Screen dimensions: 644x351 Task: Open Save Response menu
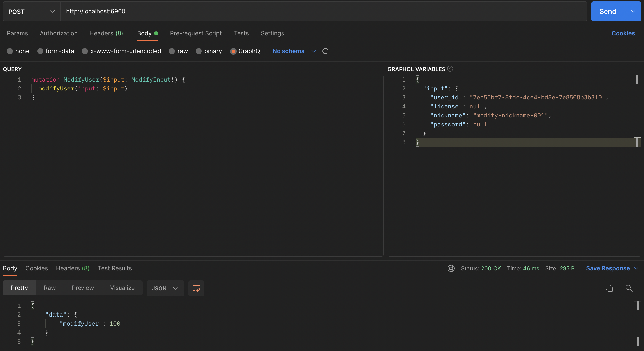[x=612, y=268]
